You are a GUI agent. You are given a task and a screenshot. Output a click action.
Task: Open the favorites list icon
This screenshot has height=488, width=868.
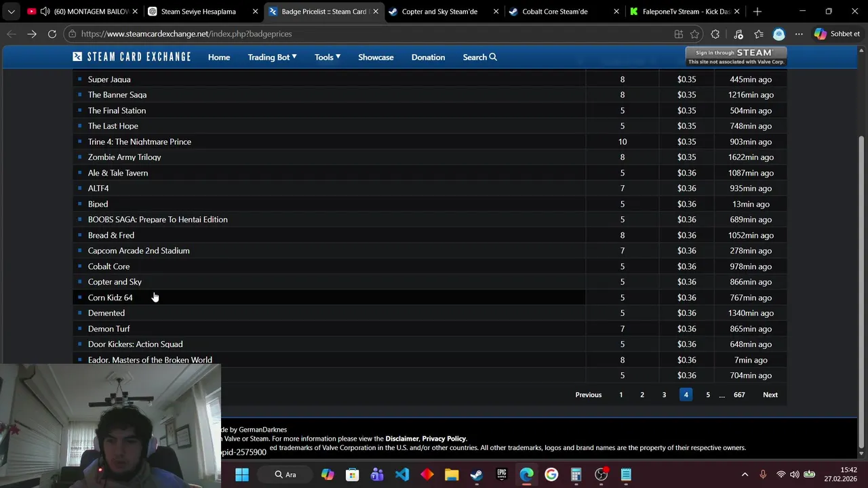point(759,34)
